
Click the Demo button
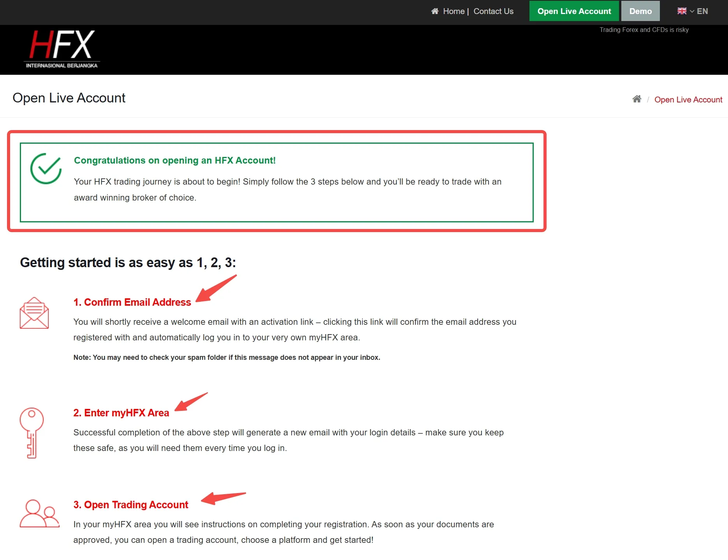(640, 11)
